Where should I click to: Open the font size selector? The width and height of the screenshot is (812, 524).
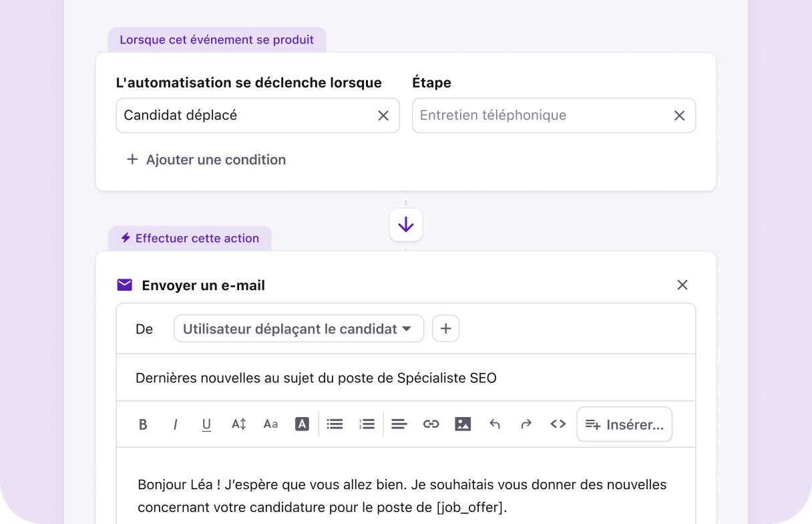pyautogui.click(x=270, y=424)
